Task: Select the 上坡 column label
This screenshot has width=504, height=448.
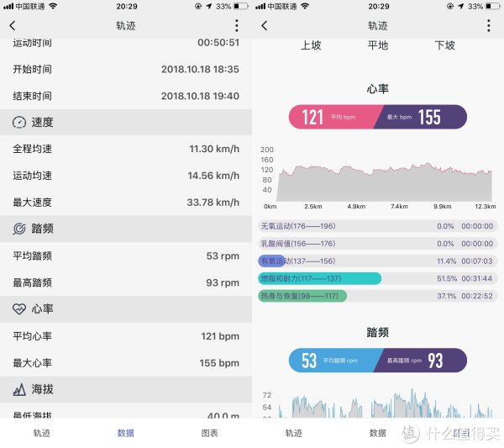Action: tap(311, 45)
